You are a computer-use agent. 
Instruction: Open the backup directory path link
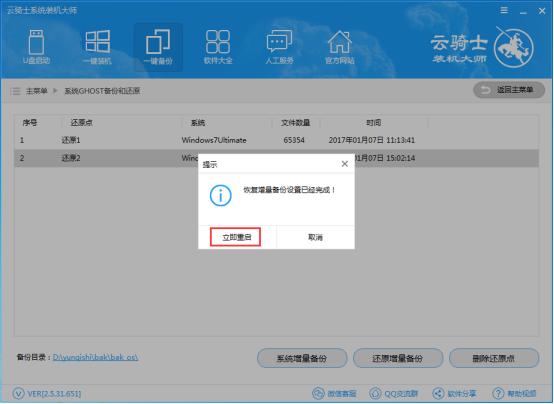(x=95, y=357)
